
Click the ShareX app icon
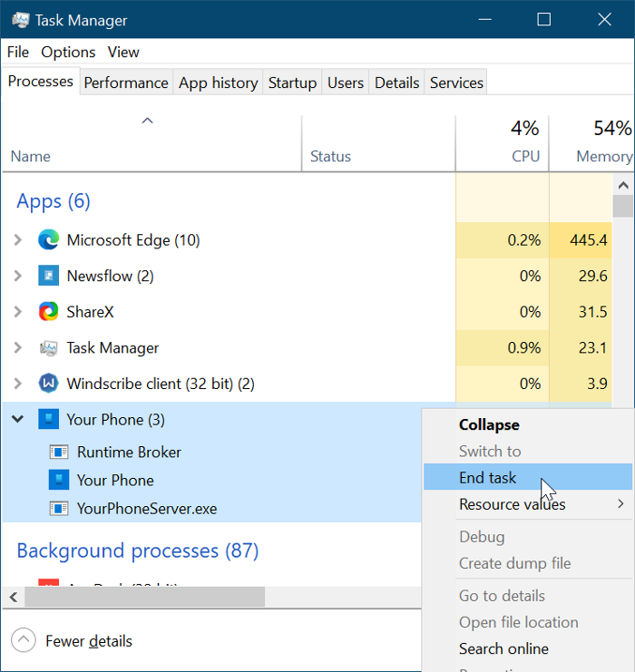click(48, 312)
